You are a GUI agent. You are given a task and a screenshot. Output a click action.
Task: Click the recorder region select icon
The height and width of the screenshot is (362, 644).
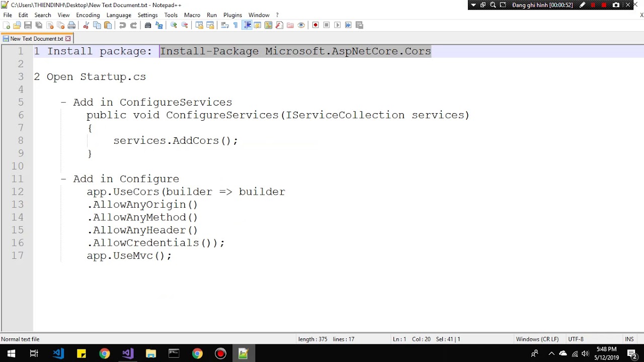click(x=503, y=5)
